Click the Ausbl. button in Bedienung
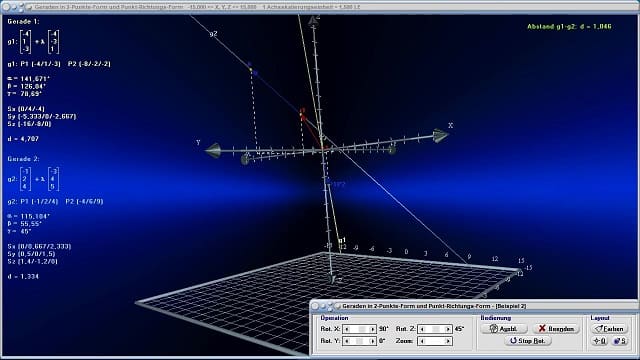 click(x=504, y=329)
